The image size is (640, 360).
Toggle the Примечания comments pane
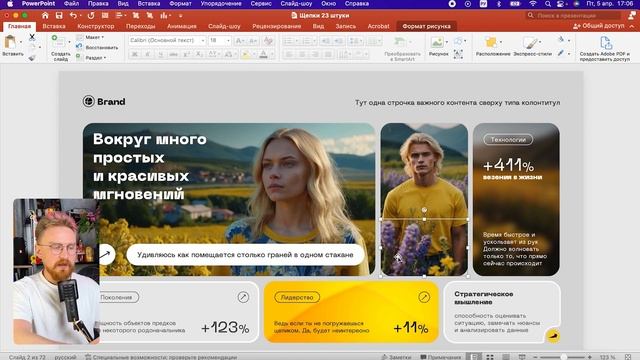tap(441, 357)
